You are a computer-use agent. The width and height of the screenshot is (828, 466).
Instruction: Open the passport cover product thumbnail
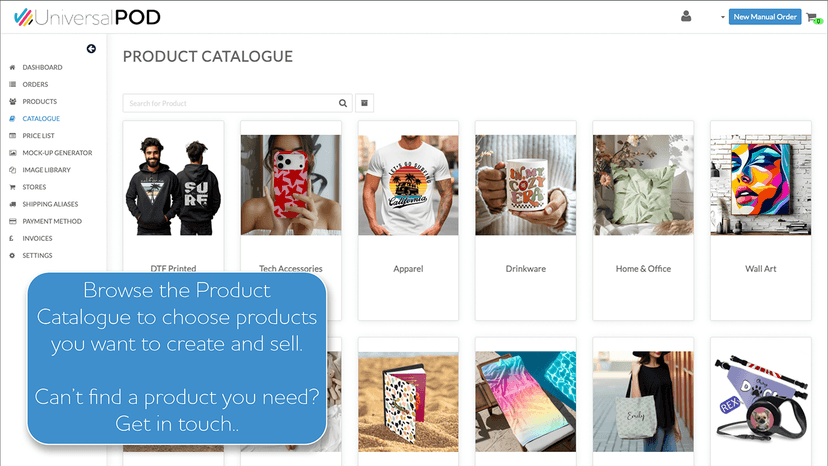pos(408,402)
